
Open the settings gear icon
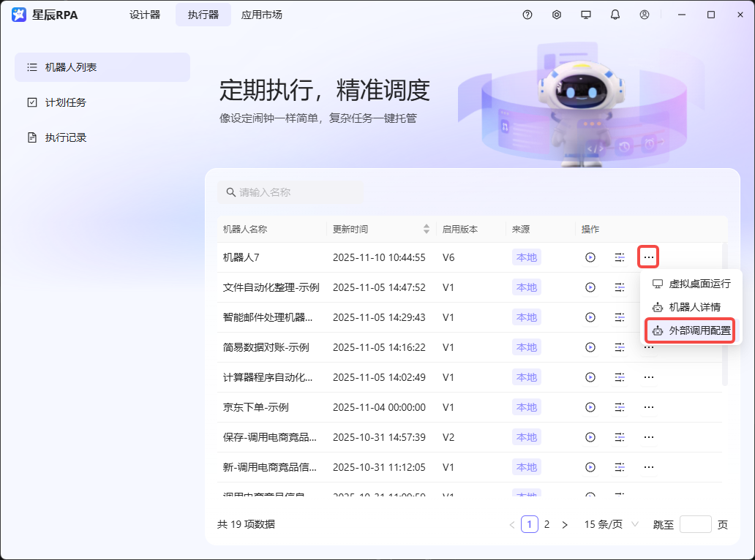557,14
